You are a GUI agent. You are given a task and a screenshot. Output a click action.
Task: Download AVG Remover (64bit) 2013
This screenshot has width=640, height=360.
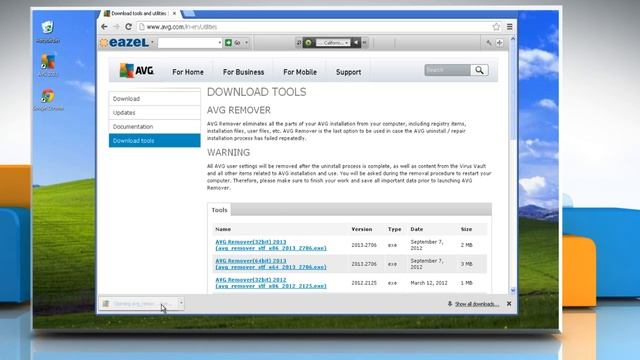click(x=271, y=264)
